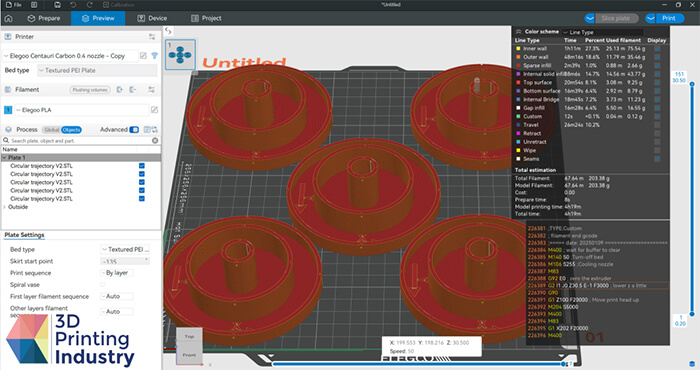
Task: Enable Retract display checkbox
Action: click(657, 133)
